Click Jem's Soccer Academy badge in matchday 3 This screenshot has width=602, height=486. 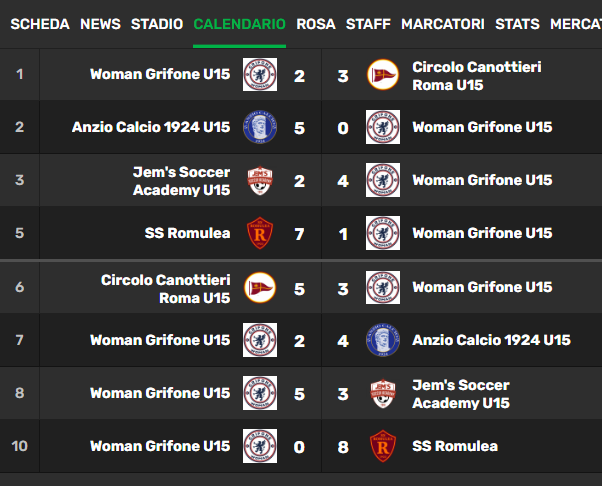260,180
